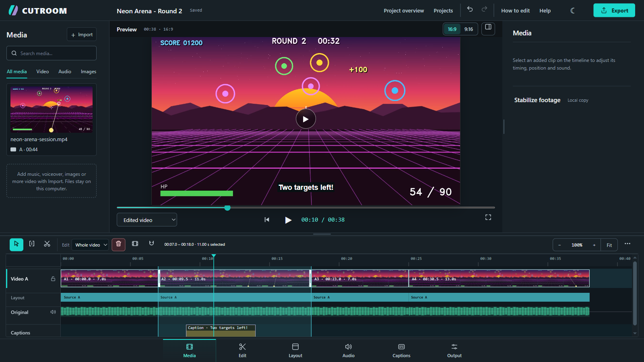Screen dimensions: 644x362
Task: Click the film frame icon in timeline toolbar
Action: pyautogui.click(x=135, y=244)
